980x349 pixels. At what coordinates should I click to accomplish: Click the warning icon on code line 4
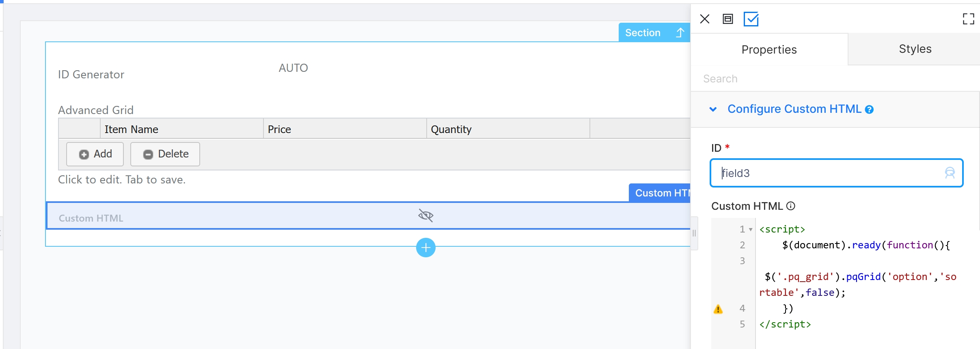pyautogui.click(x=718, y=309)
